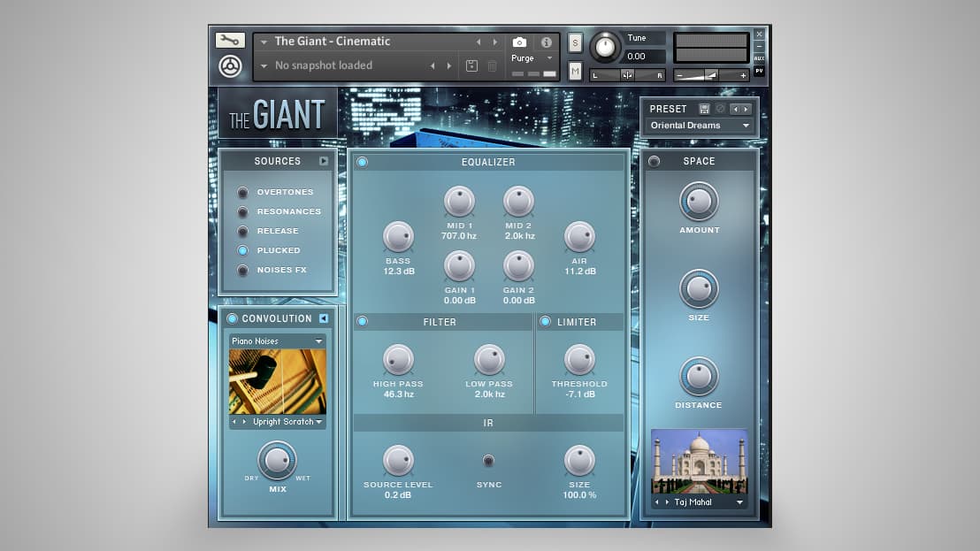Screen dimensions: 980x551
Task: Click the next preset arrow
Action: [x=747, y=108]
